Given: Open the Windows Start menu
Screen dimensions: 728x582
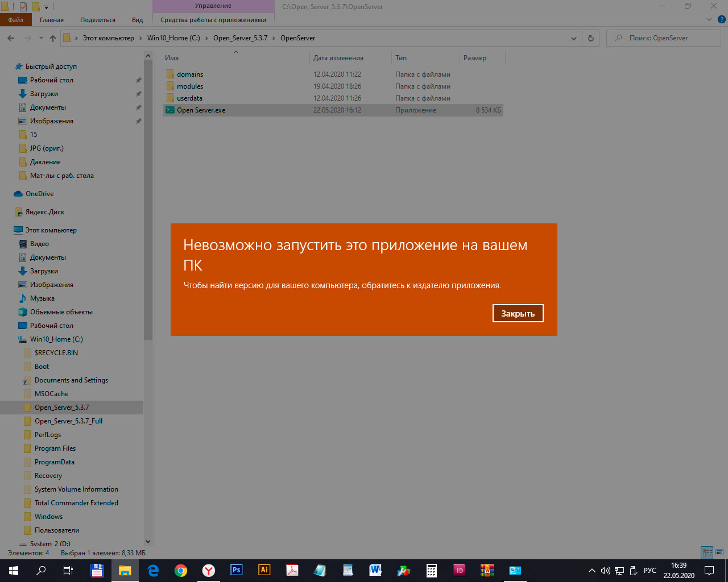Looking at the screenshot, I should point(14,570).
